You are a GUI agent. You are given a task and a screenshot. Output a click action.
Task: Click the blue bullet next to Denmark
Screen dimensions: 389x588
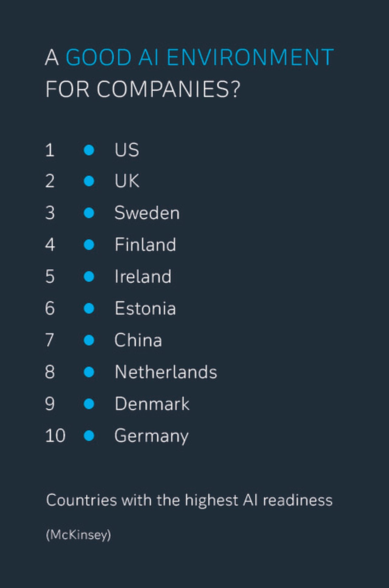pos(89,404)
